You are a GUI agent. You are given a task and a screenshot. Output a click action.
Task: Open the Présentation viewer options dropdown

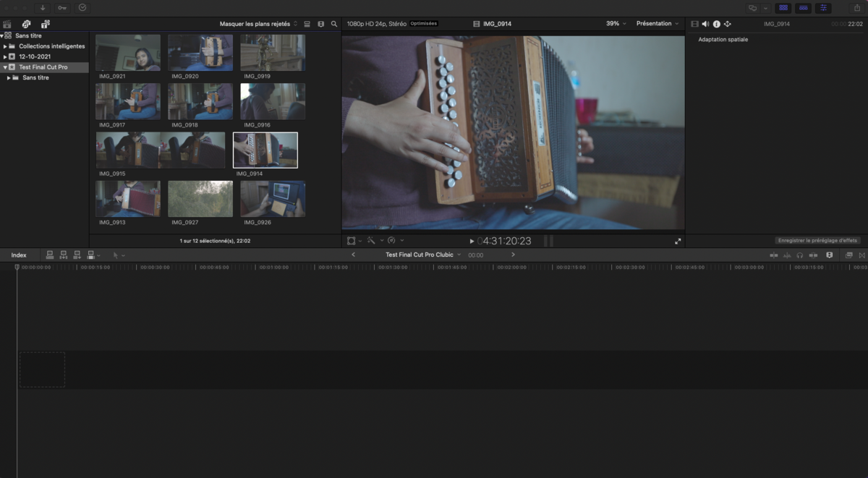click(658, 24)
